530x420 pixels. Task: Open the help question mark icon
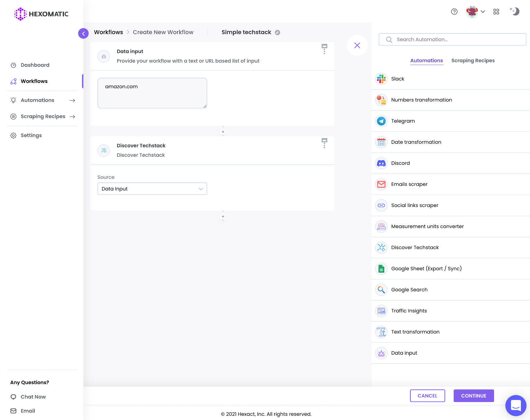[454, 11]
